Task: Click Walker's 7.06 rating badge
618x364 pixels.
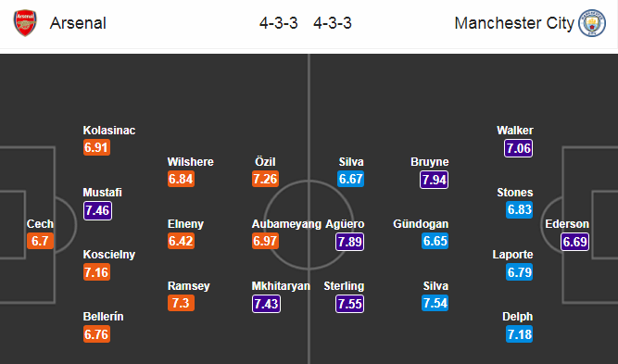Action: click(518, 148)
